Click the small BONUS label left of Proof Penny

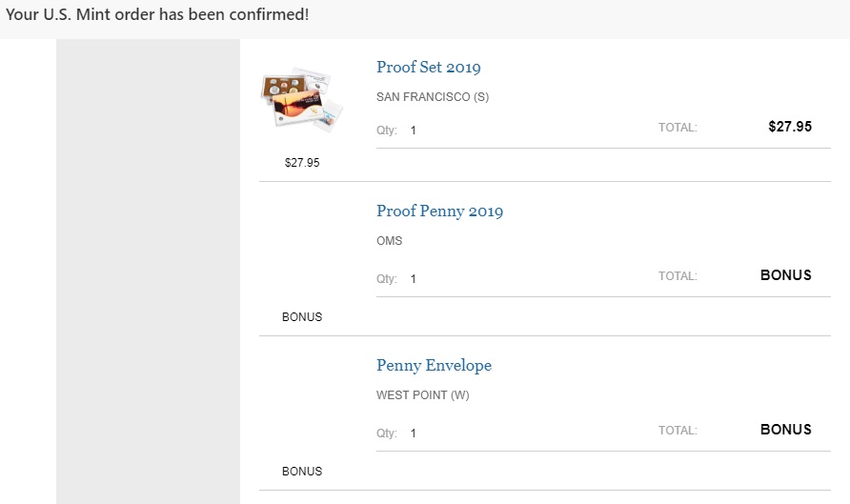tap(302, 317)
